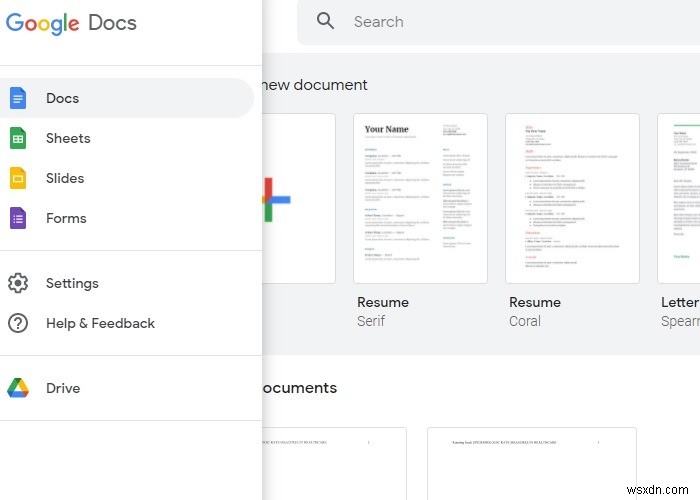
Task: Click the search magnifier icon
Action: click(x=325, y=21)
